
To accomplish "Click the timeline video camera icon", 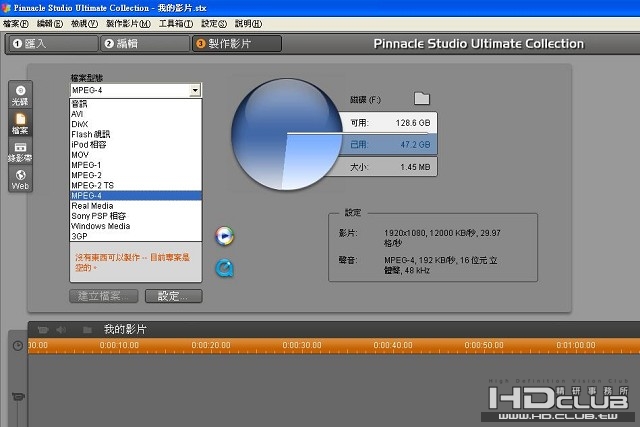I will coord(42,329).
